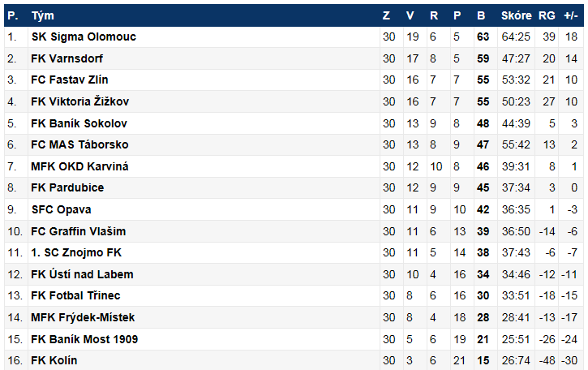Click the SK Sigma Olomouc team name

coord(84,37)
